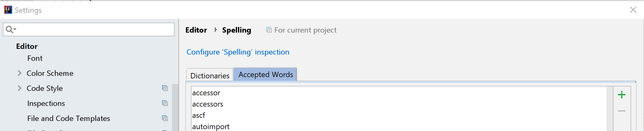Screen dimensions: 644x131
Task: Open Configure 'Spelling' inspection link
Action: 238,52
